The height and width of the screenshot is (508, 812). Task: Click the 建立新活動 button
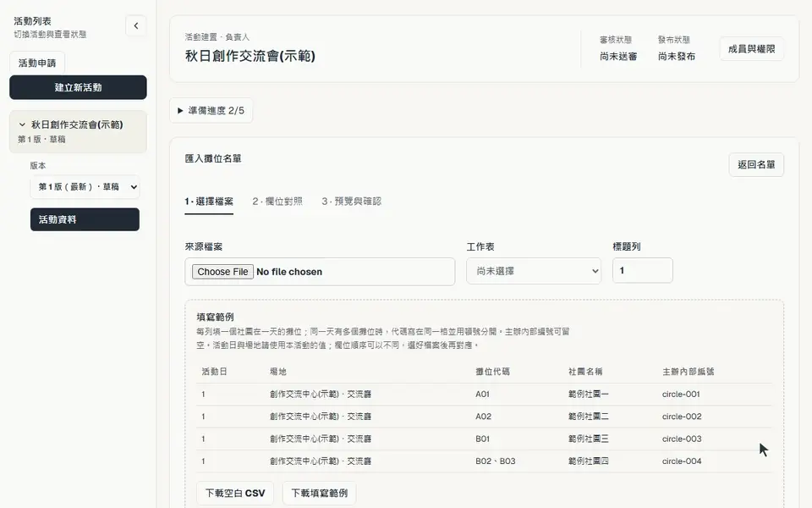pyautogui.click(x=78, y=87)
